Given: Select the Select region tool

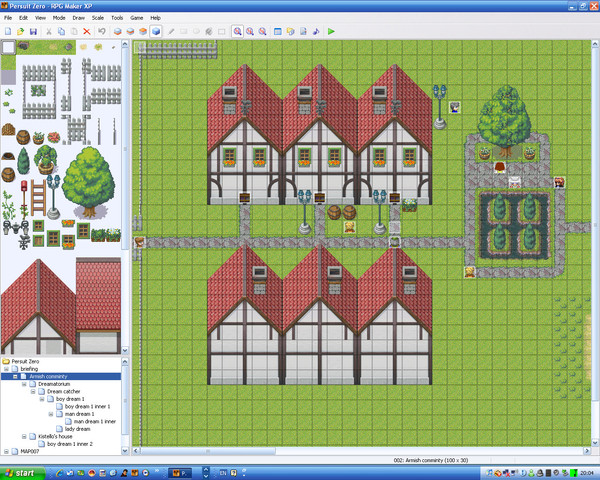Looking at the screenshot, I should [x=222, y=31].
